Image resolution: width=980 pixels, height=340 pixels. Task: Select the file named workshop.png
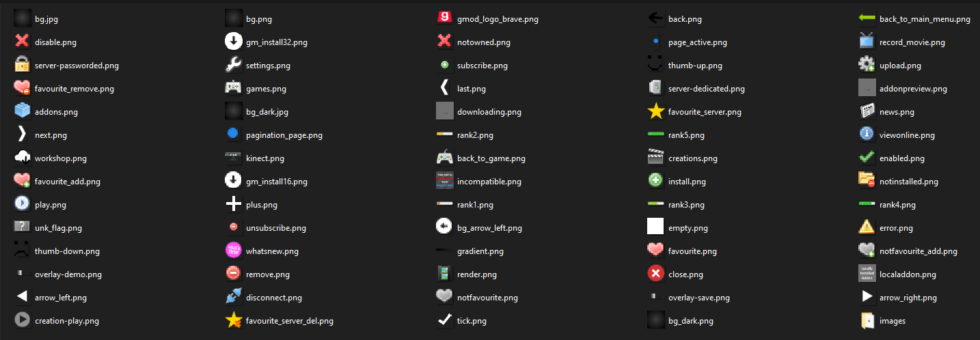click(61, 158)
